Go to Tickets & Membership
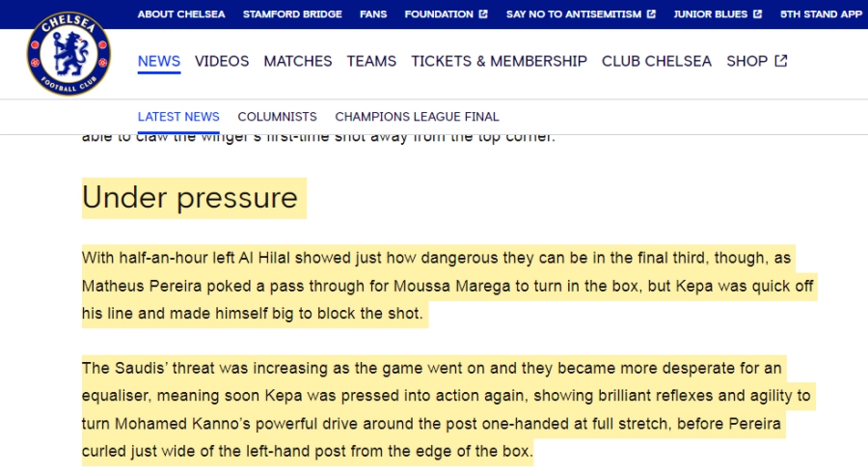This screenshot has height=475, width=868. click(499, 61)
